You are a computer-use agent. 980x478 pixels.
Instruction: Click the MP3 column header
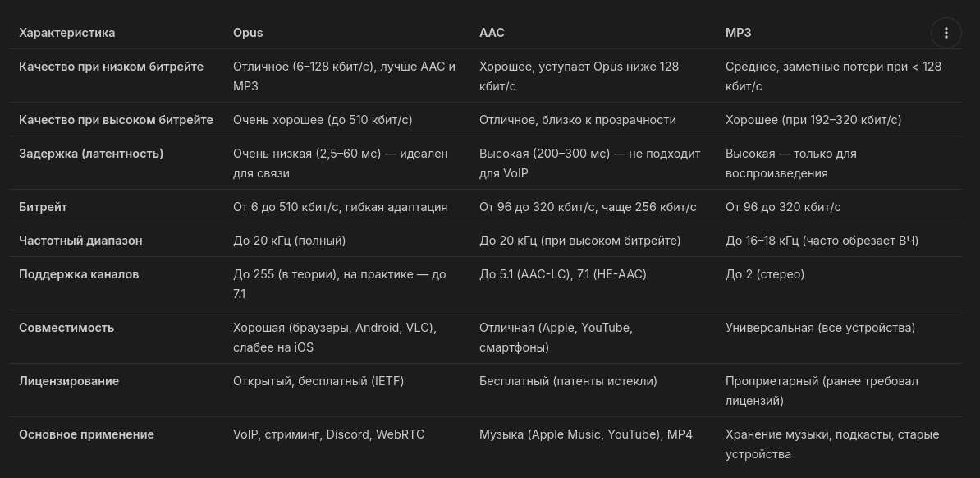pos(738,33)
